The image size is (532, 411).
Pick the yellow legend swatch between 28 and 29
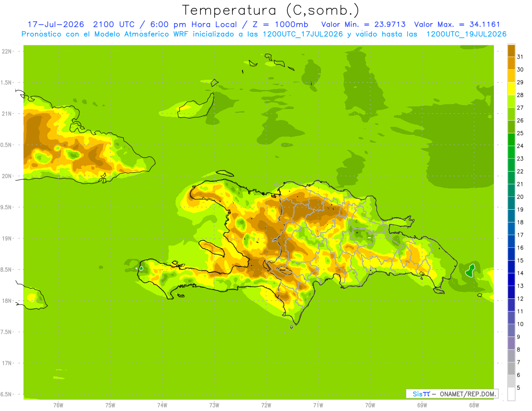[x=511, y=89]
